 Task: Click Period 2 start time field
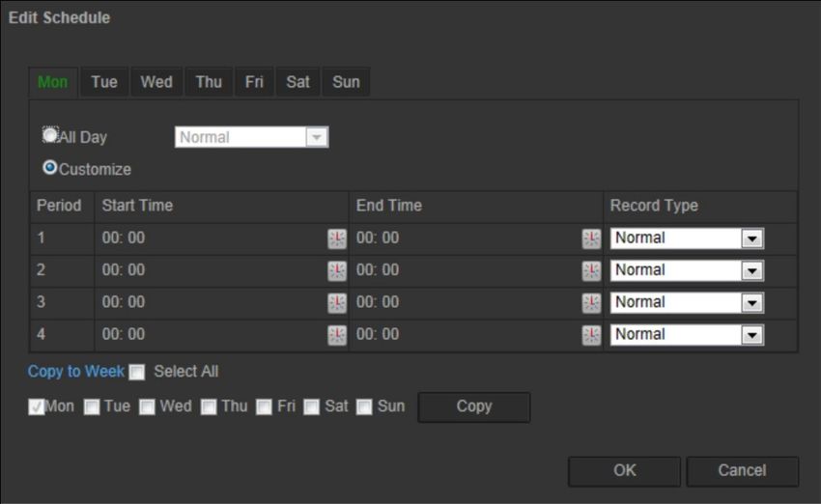click(212, 271)
